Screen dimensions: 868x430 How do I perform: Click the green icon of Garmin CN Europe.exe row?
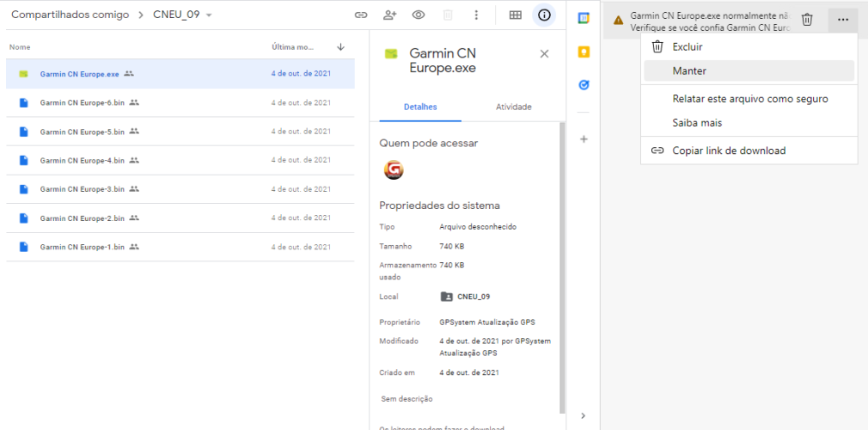(23, 74)
